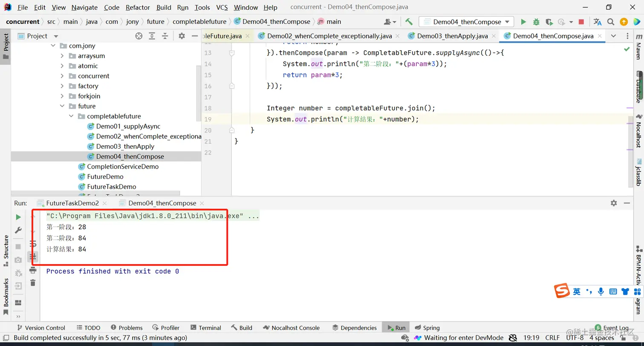Open the Terminal tool window
This screenshot has width=644, height=346.
tap(205, 328)
